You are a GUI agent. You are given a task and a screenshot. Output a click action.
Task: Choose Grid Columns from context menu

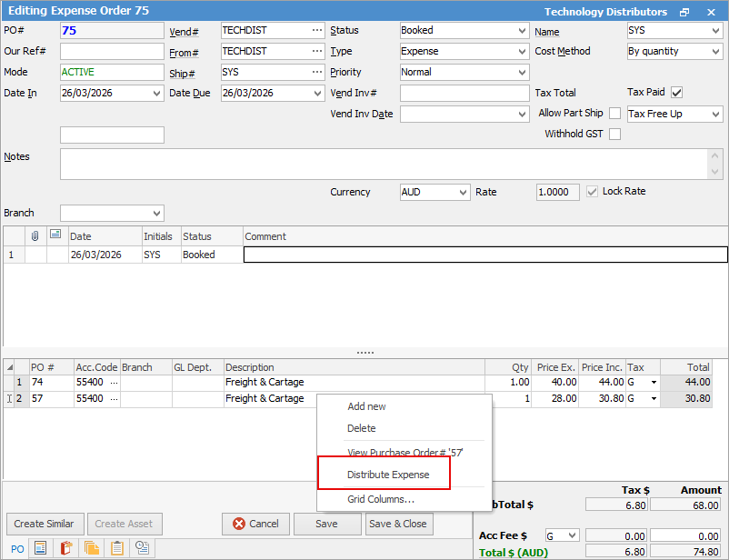click(381, 499)
